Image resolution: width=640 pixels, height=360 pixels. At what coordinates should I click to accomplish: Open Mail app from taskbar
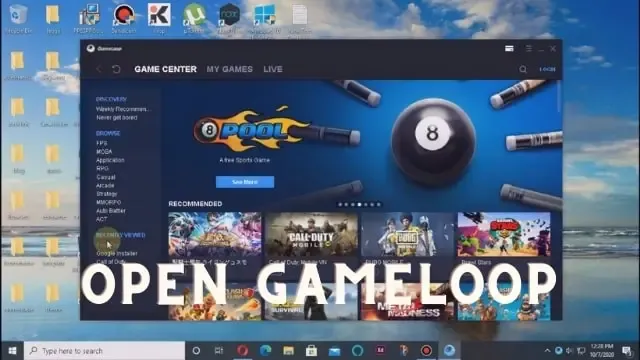pyautogui.click(x=334, y=351)
